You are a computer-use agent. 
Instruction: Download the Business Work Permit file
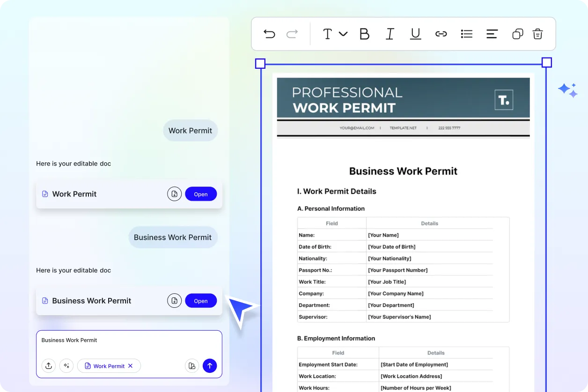coord(174,301)
